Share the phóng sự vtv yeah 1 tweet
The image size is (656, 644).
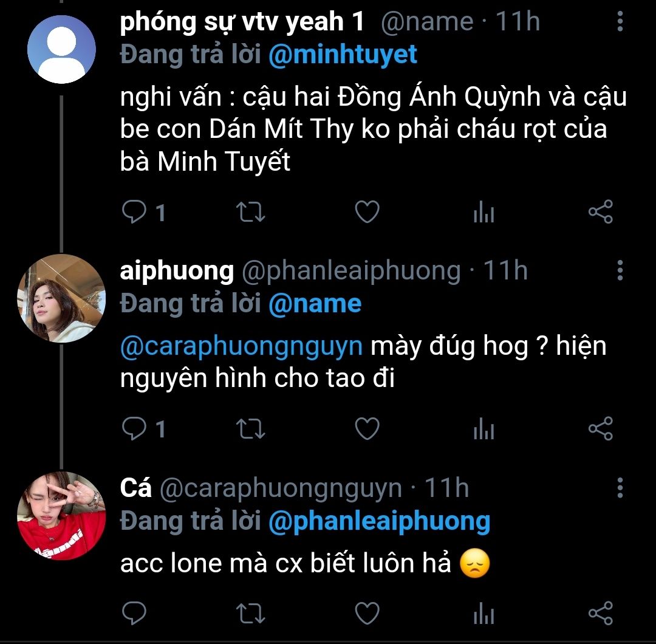[x=601, y=213]
